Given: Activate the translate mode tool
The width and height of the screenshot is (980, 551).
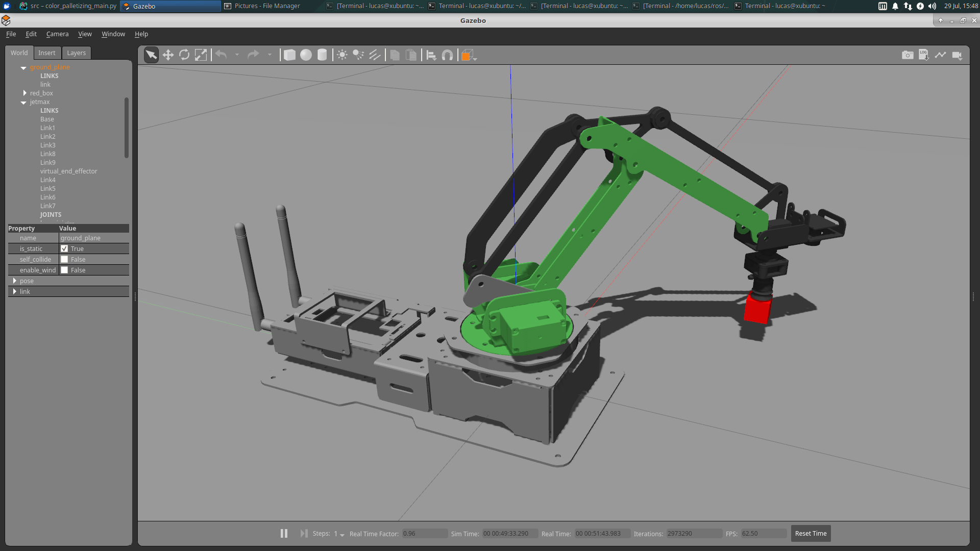Looking at the screenshot, I should click(x=168, y=55).
